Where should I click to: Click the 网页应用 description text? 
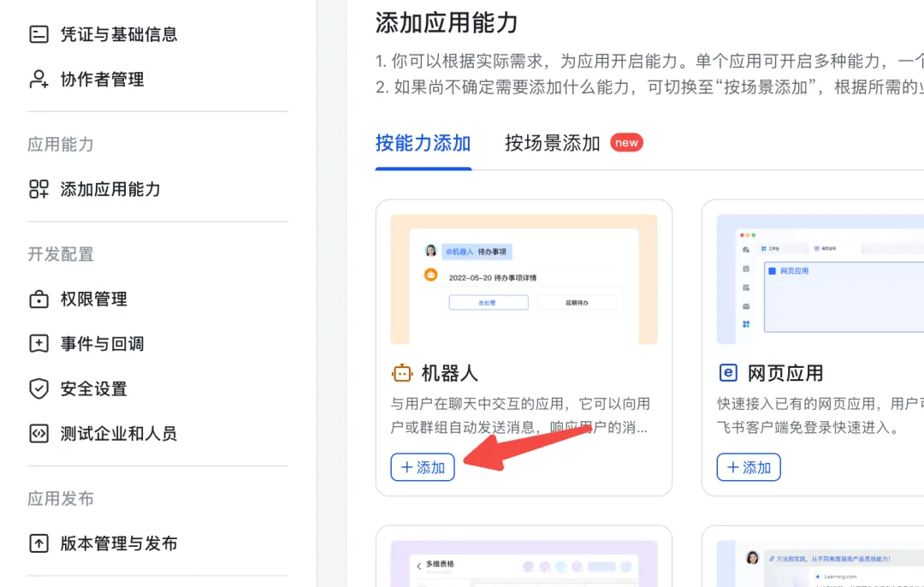pos(820,416)
